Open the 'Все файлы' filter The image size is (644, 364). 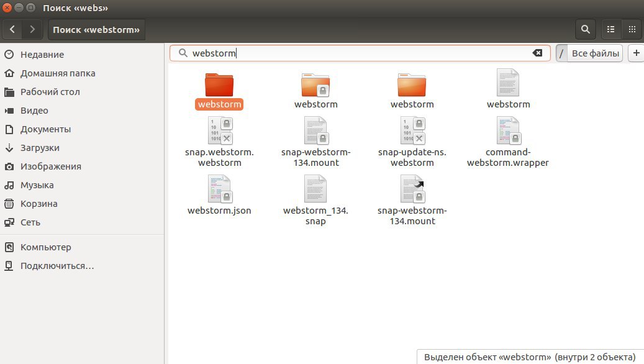click(596, 53)
